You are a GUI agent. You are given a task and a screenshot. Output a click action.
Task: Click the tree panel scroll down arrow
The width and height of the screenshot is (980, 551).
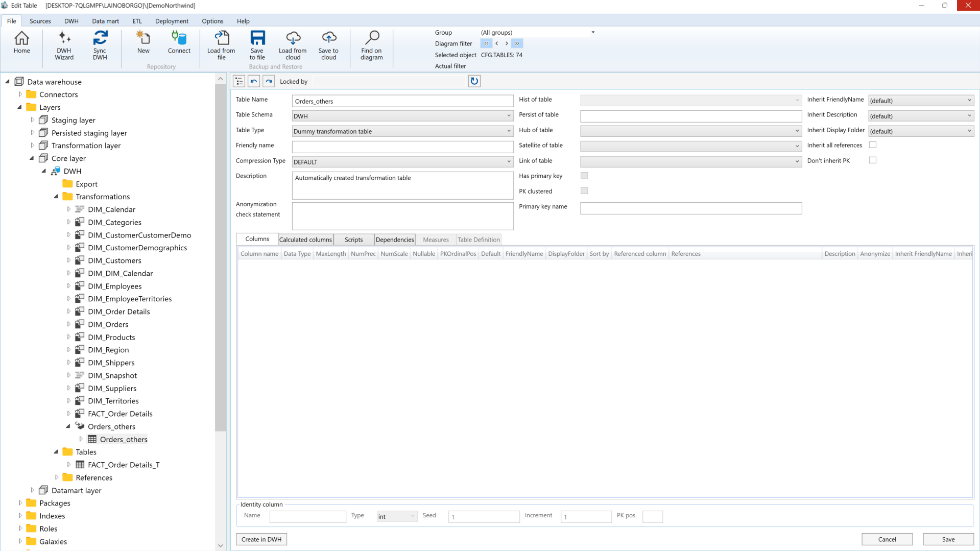pos(221,545)
